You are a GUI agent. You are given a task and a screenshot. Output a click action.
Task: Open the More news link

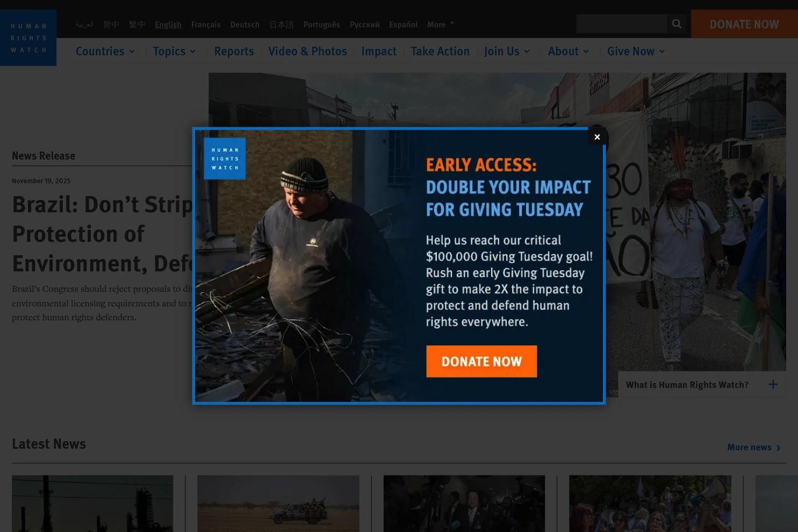coord(749,447)
